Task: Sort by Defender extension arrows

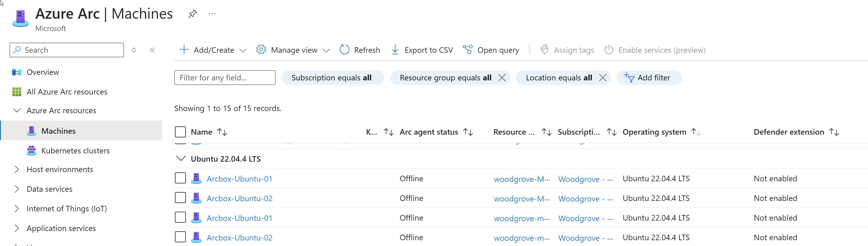Action: click(x=834, y=132)
